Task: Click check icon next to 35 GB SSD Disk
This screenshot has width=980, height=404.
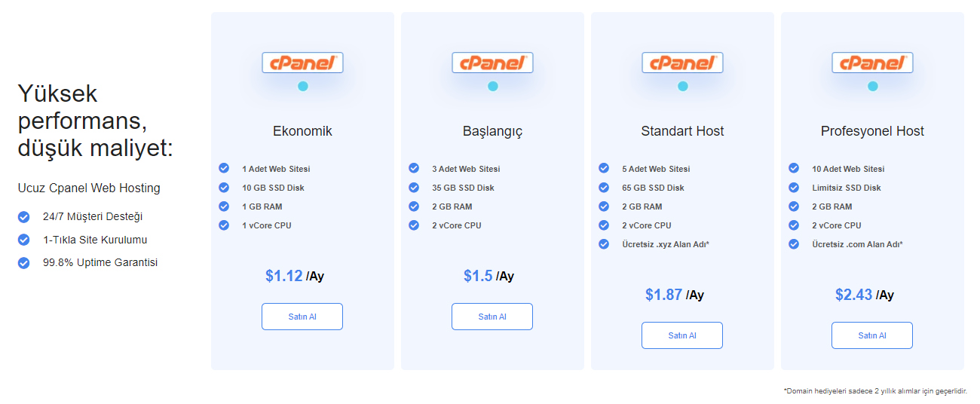Action: click(x=414, y=188)
